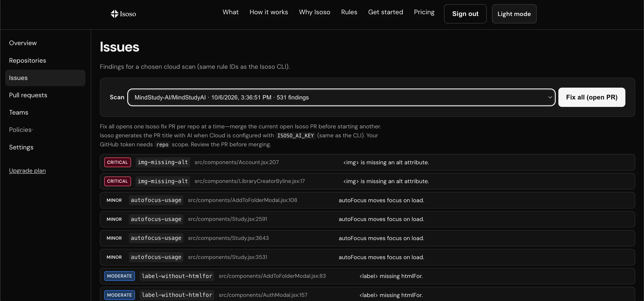Open the Rules nav link

pyautogui.click(x=349, y=12)
